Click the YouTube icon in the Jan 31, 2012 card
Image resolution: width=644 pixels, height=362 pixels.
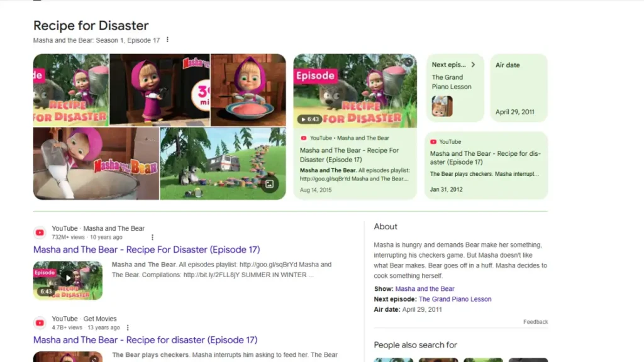[433, 141]
